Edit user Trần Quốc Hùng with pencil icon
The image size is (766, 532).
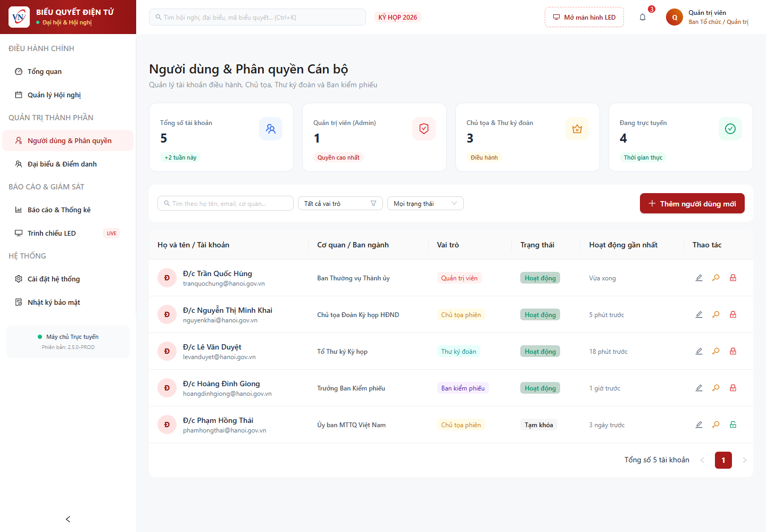(699, 278)
